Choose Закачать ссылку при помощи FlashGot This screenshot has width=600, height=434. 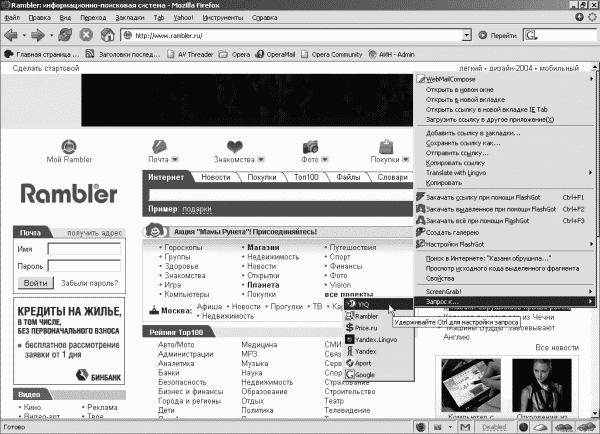pyautogui.click(x=505, y=197)
